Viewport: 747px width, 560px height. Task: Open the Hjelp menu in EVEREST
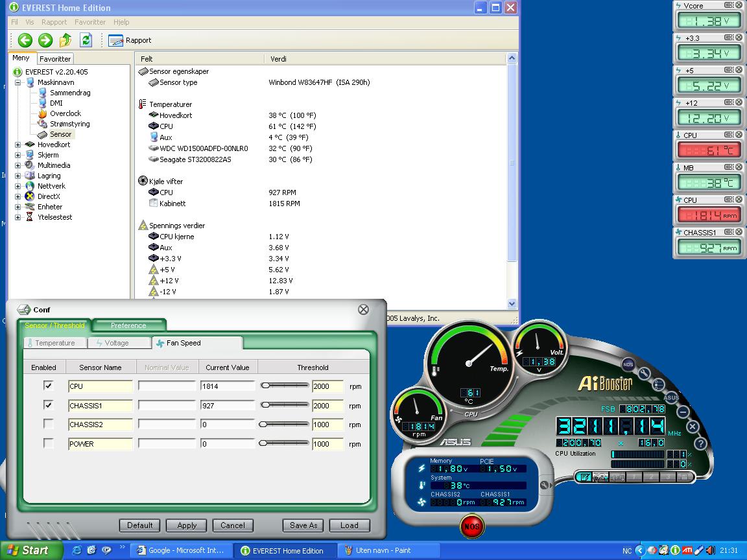pos(121,22)
